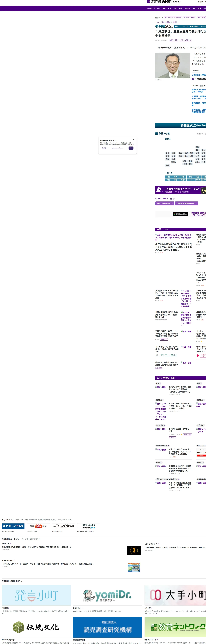Viewport: 206px width, 644px height.
Task: Open the yomiDr. site banner
Action: (x=108, y=595)
